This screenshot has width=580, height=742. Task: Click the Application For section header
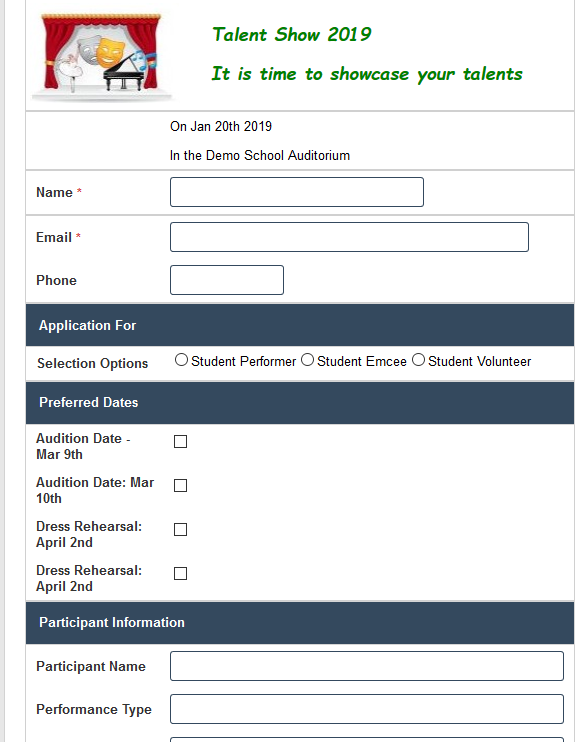(300, 325)
